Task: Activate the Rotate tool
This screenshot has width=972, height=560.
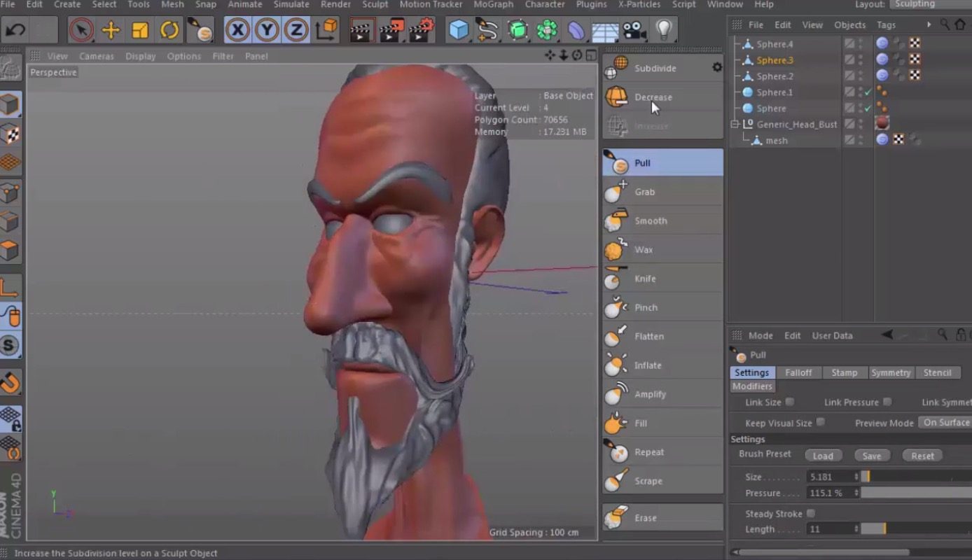Action: click(x=169, y=30)
